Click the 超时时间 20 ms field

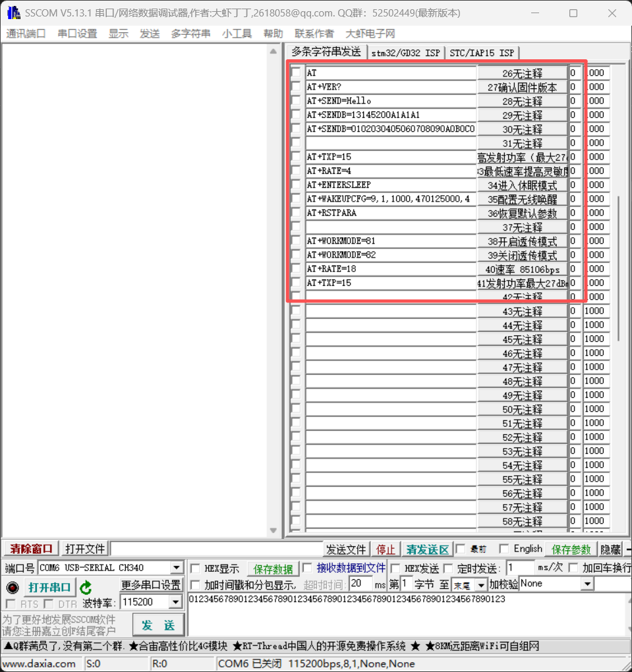coord(360,584)
